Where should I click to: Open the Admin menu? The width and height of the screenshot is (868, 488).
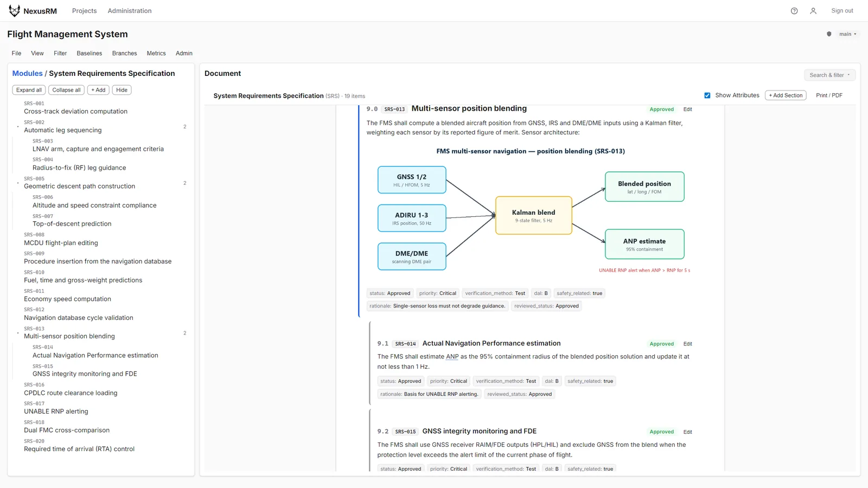tap(184, 53)
